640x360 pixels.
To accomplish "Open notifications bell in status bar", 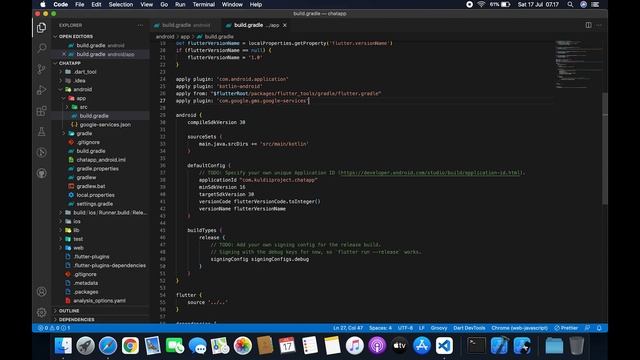I will [599, 328].
